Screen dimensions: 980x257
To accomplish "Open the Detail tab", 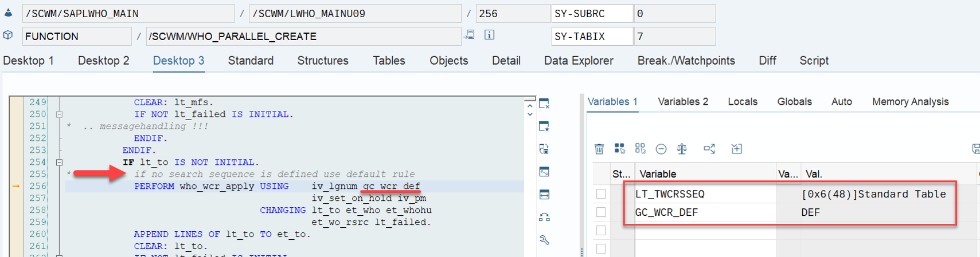I will tap(506, 61).
